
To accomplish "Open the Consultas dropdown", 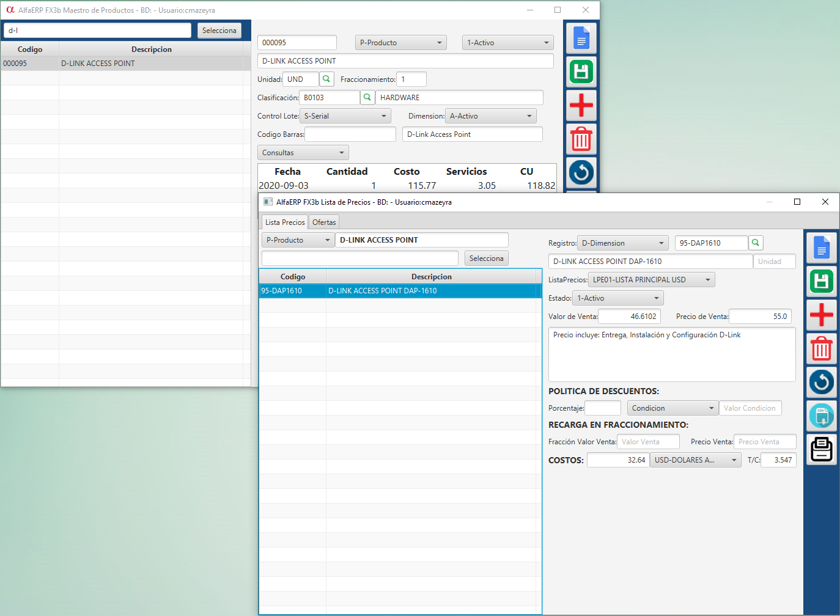I will (x=303, y=153).
